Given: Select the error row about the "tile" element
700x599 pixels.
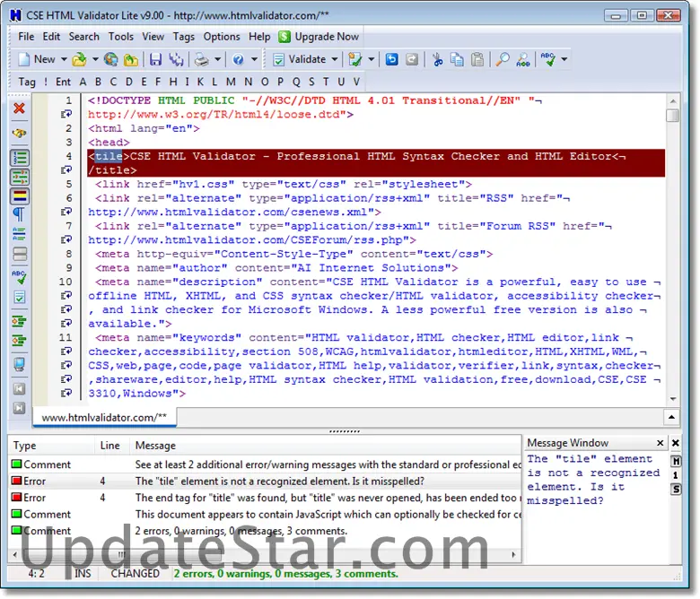Looking at the screenshot, I should pos(265,482).
